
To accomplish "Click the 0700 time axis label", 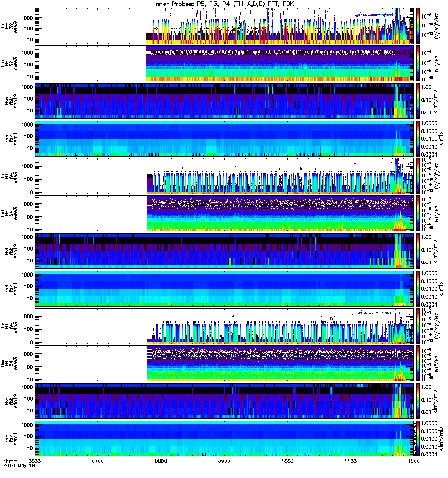I will pyautogui.click(x=98, y=461).
